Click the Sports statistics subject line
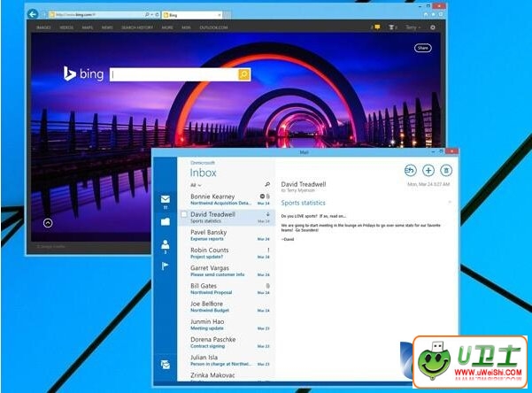This screenshot has width=532, height=393. point(303,203)
